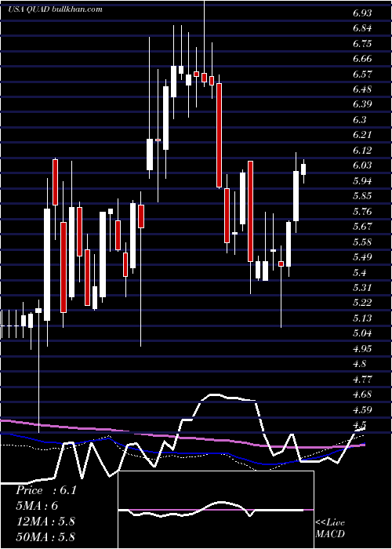Click the 5.85 price axis label
This screenshot has width=392, height=549.
pyautogui.click(x=362, y=196)
